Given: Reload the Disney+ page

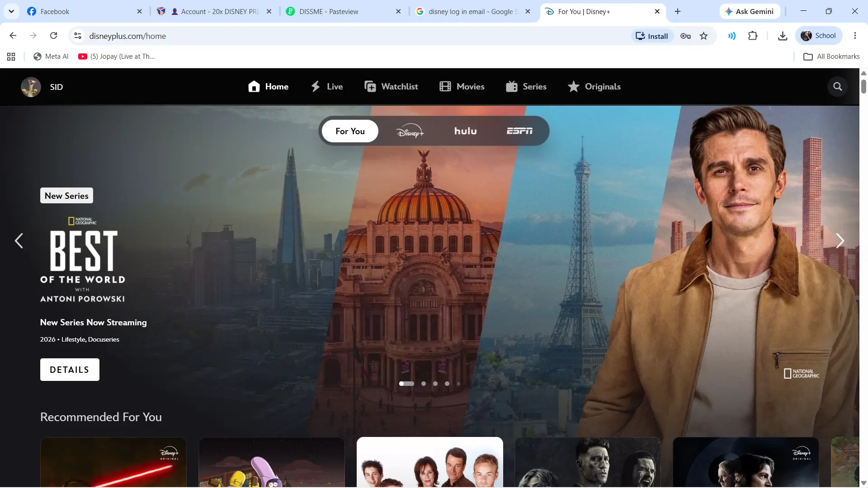Looking at the screenshot, I should tap(53, 36).
